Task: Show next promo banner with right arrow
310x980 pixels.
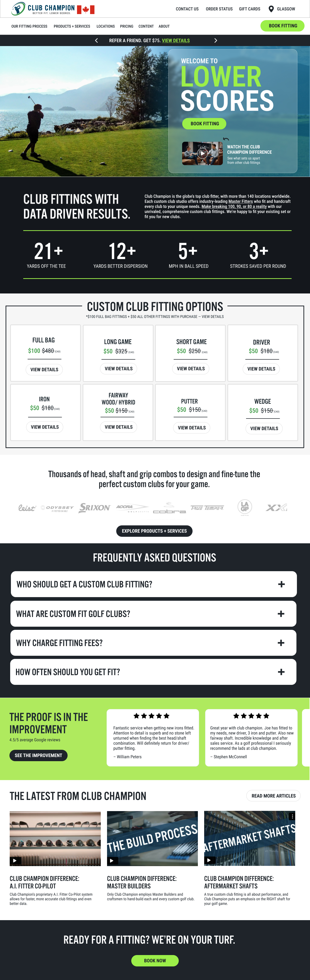Action: (x=216, y=40)
